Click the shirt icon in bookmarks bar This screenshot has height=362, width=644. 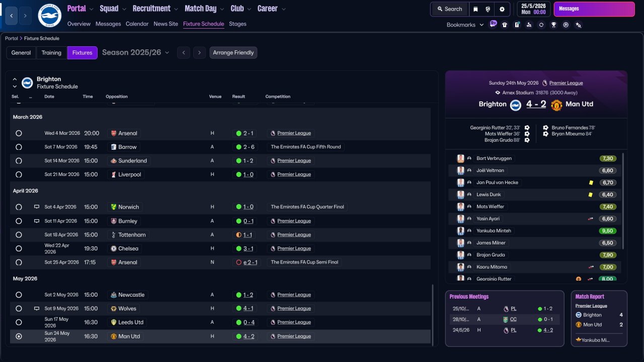505,25
